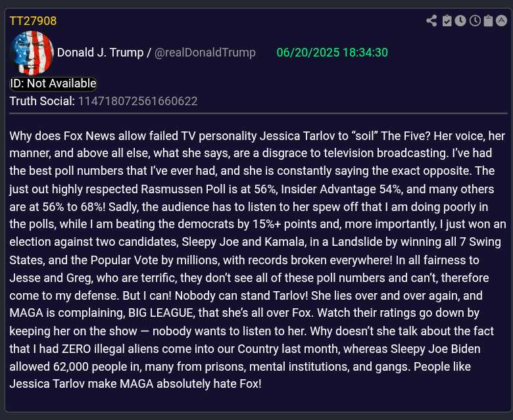This screenshot has height=420, width=513.
Task: Open the @realDonaldTrump handle
Action: [x=205, y=53]
